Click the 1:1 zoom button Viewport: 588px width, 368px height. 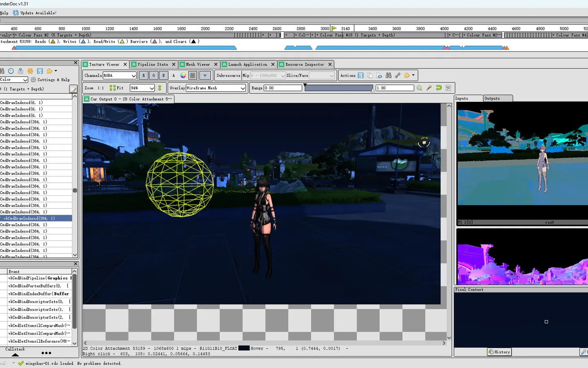click(x=100, y=88)
